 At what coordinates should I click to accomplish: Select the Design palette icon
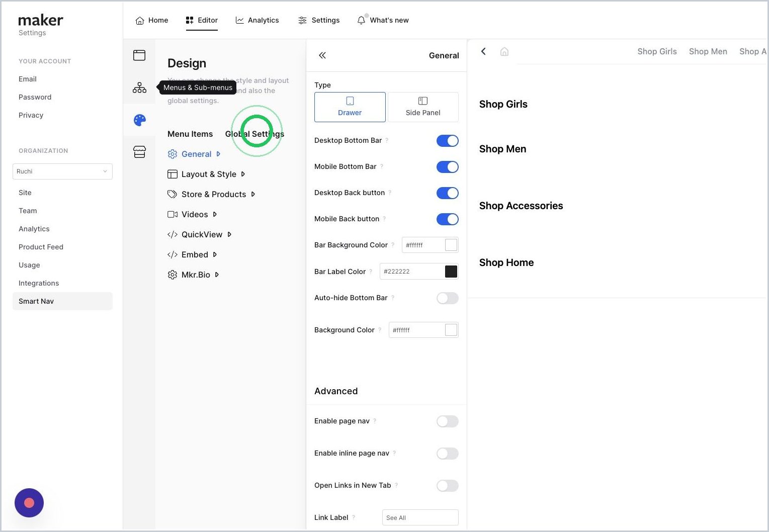[x=139, y=120]
